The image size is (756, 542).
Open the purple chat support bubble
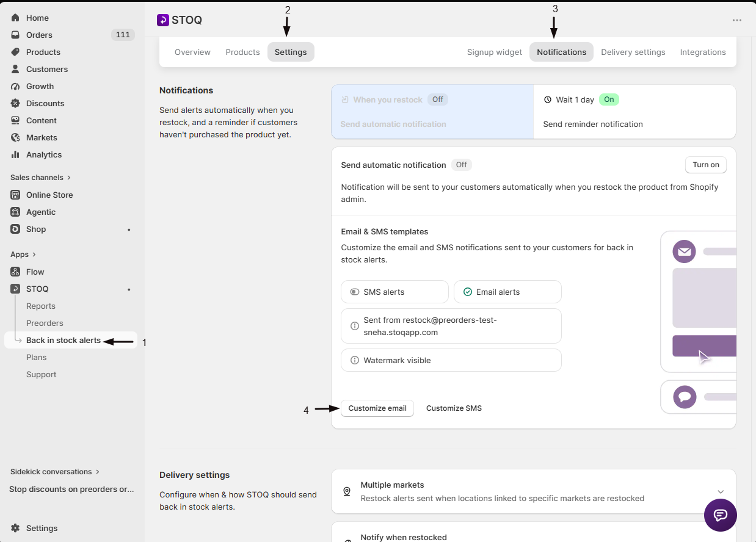(721, 515)
